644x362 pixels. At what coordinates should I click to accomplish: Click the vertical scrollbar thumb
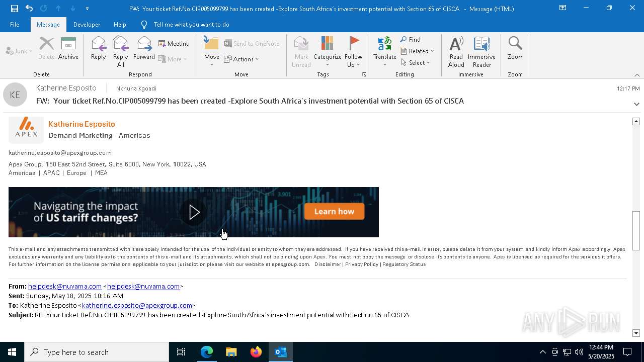pos(636,231)
